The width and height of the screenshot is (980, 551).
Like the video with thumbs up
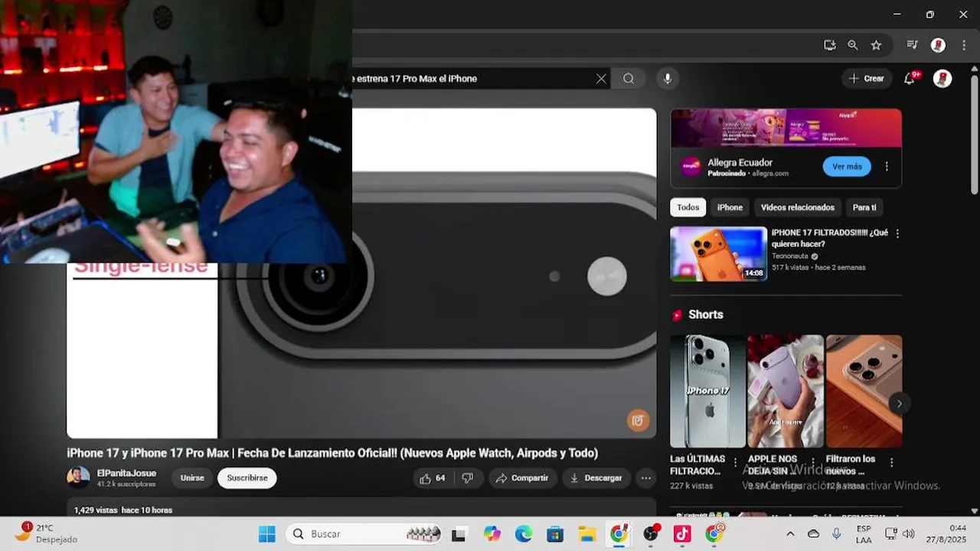pos(432,478)
